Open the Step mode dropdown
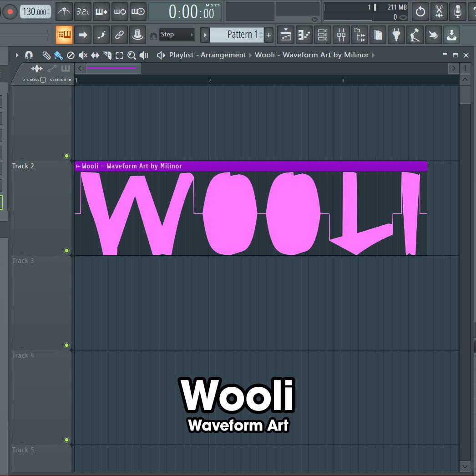This screenshot has height=476, width=476. click(177, 35)
